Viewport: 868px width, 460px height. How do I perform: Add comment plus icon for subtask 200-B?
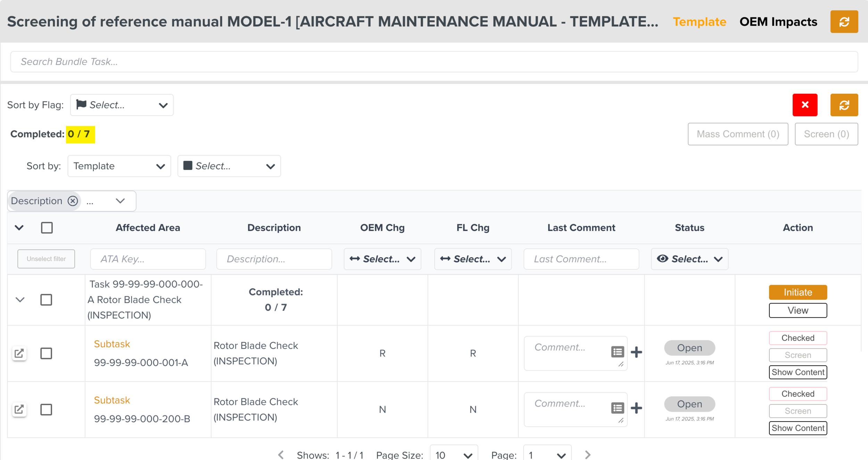point(636,408)
